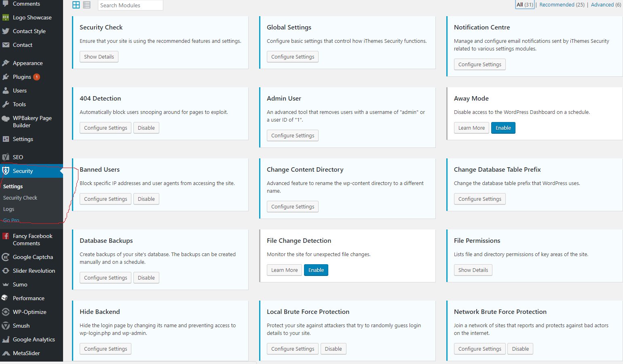623x364 pixels.
Task: Click the "Change Database Table Prefix" heading
Action: (x=497, y=170)
